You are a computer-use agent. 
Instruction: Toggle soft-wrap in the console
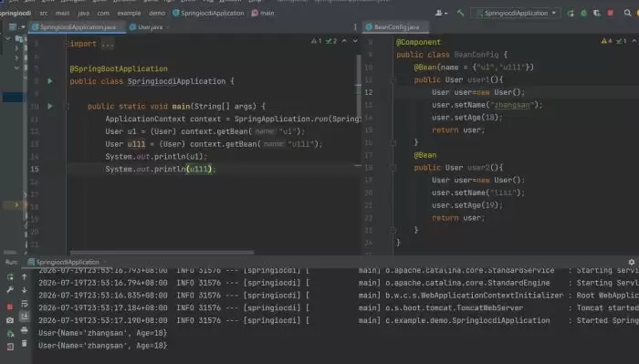pos(25,303)
